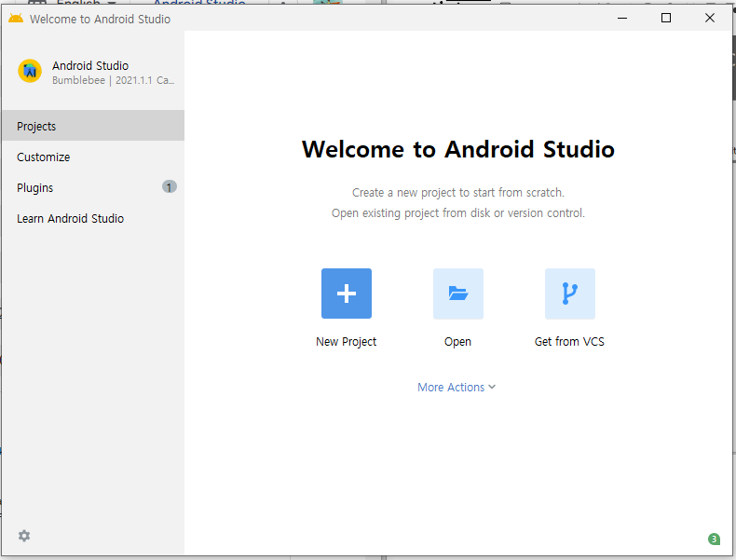Click the window title text in title bar
This screenshot has width=736, height=560.
pos(100,19)
